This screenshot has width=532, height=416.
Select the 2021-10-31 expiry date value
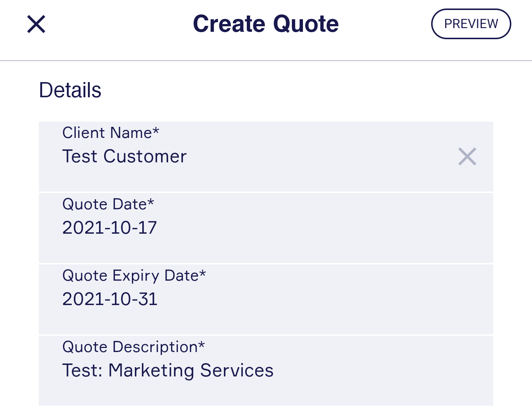coord(110,299)
